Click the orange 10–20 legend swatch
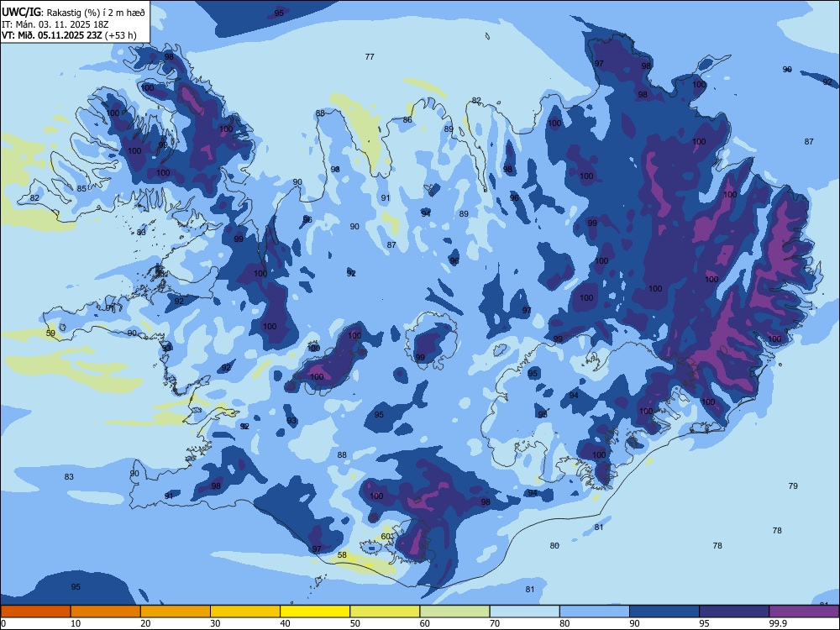Image resolution: width=840 pixels, height=630 pixels. coord(106,612)
